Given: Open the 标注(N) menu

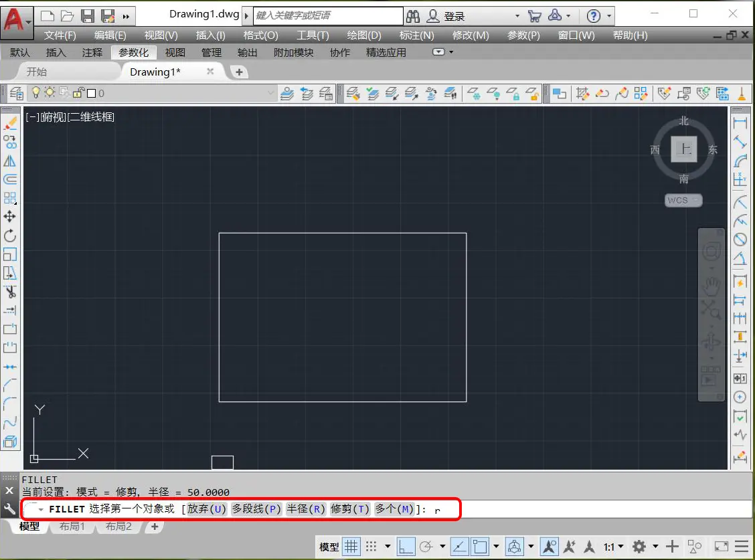Looking at the screenshot, I should (x=416, y=35).
